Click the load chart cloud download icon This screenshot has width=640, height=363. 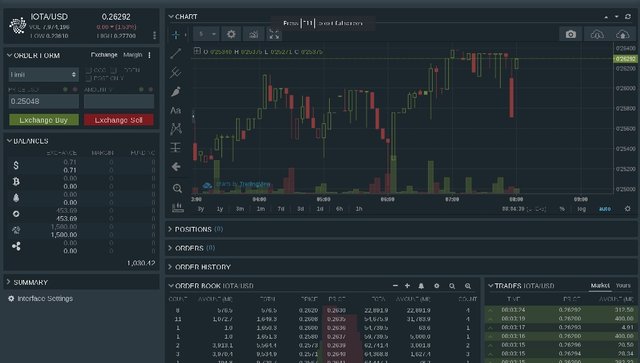point(597,34)
